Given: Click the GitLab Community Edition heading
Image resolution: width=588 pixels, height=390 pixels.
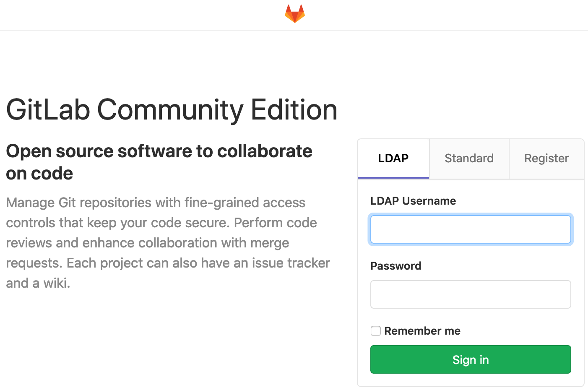Looking at the screenshot, I should (172, 110).
